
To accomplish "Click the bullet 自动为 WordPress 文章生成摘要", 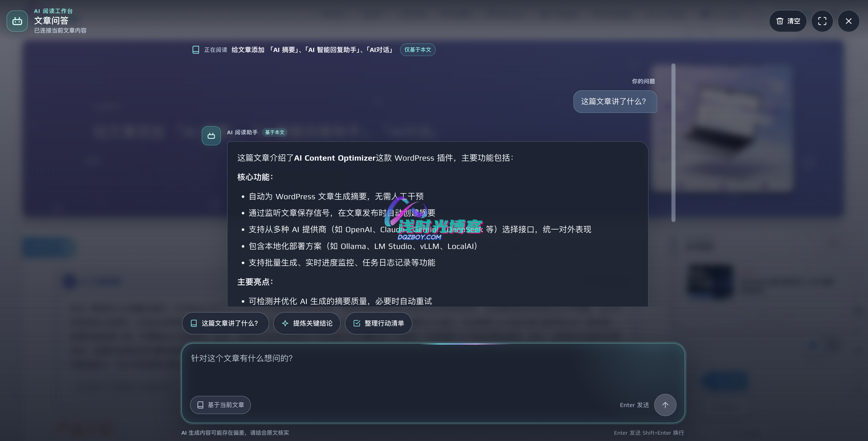I will point(336,196).
